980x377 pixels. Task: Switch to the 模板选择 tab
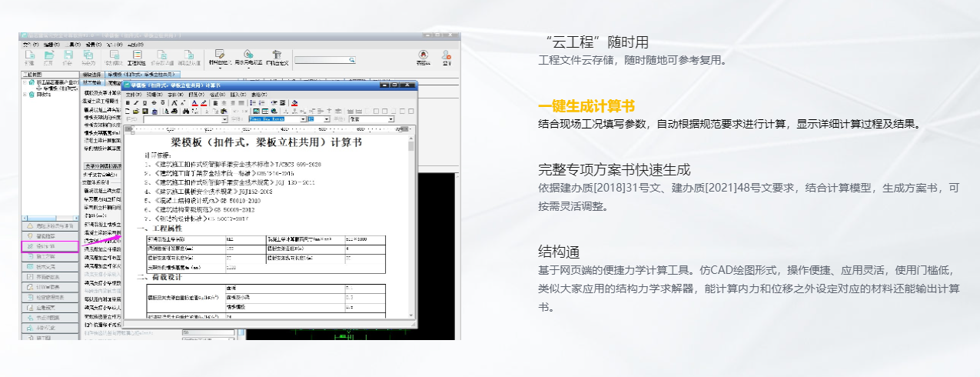(91, 74)
